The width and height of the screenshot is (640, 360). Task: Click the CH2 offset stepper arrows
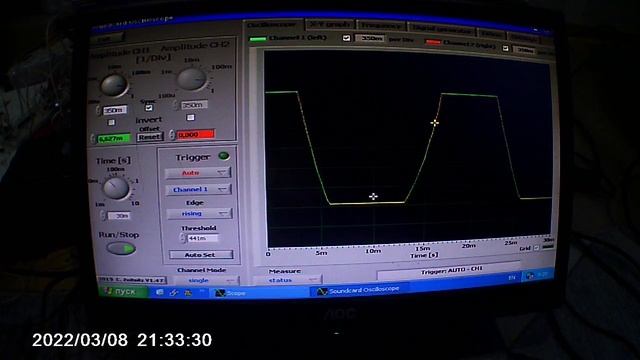pos(172,134)
